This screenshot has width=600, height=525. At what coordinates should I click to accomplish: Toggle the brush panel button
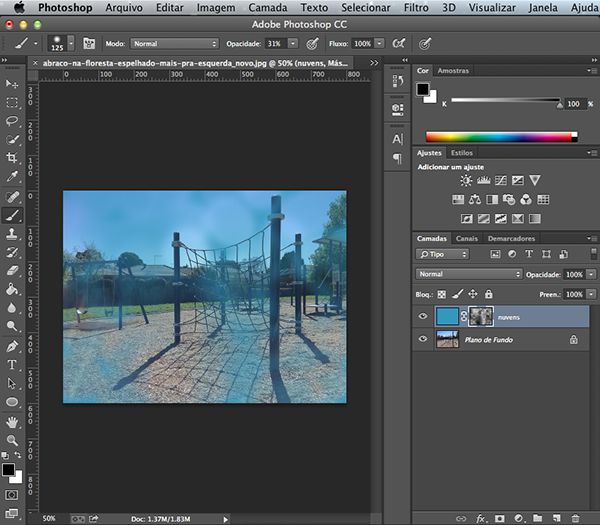coord(89,43)
